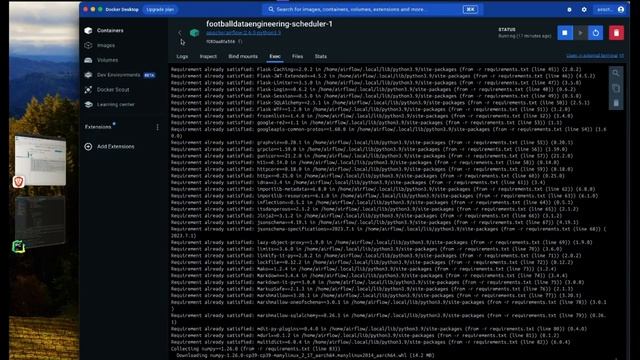Switch to the Bind mounts tab
Viewport: 640px width, 360px height.
tap(243, 56)
